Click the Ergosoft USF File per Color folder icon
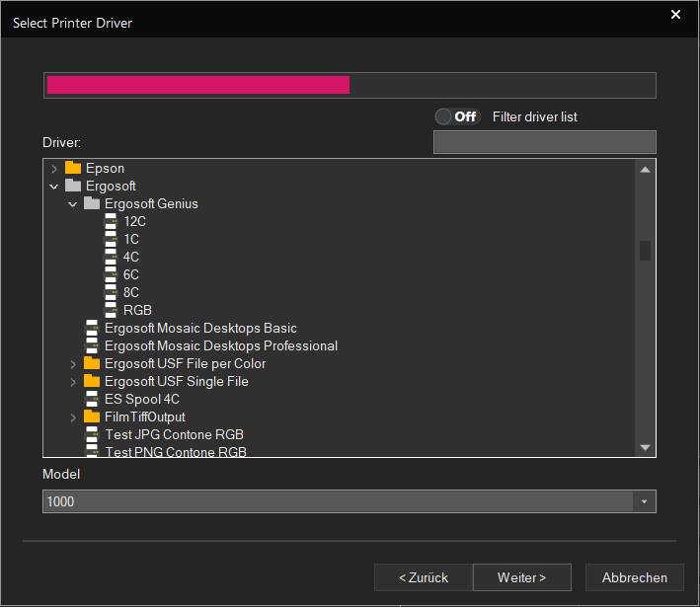This screenshot has height=607, width=700. coord(92,363)
